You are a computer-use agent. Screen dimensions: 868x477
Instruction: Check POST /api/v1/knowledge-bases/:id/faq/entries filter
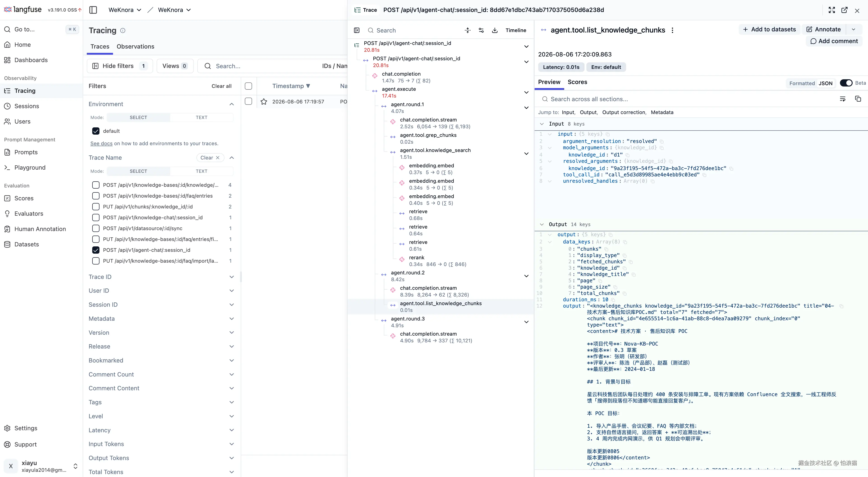coord(96,196)
